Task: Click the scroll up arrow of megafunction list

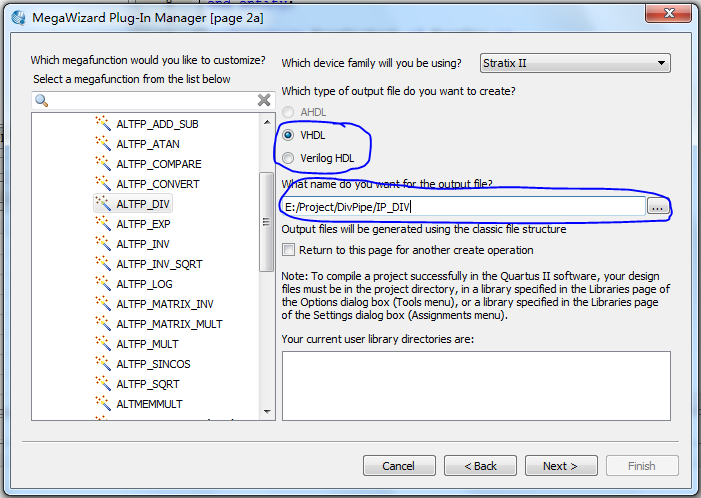Action: [x=267, y=122]
